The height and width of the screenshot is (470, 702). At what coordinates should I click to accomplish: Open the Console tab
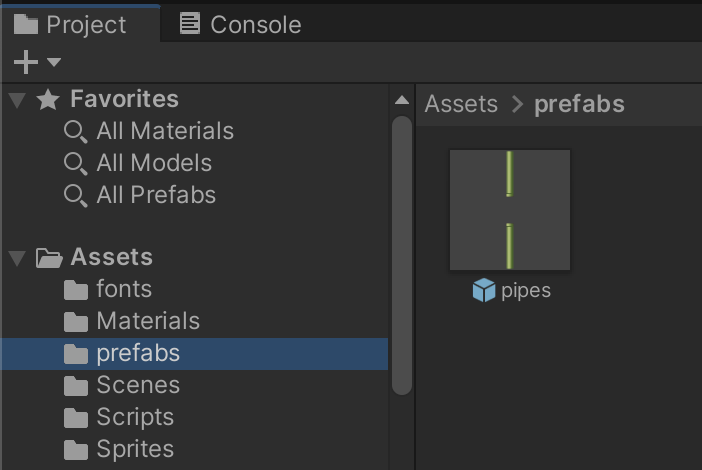pyautogui.click(x=240, y=24)
